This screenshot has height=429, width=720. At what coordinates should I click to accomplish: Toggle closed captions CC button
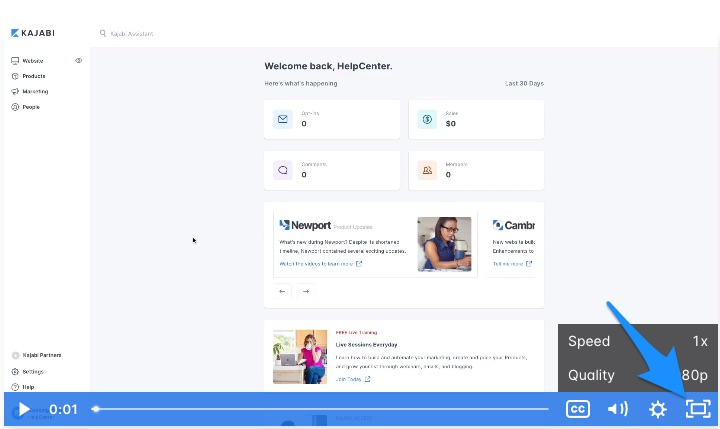click(578, 409)
